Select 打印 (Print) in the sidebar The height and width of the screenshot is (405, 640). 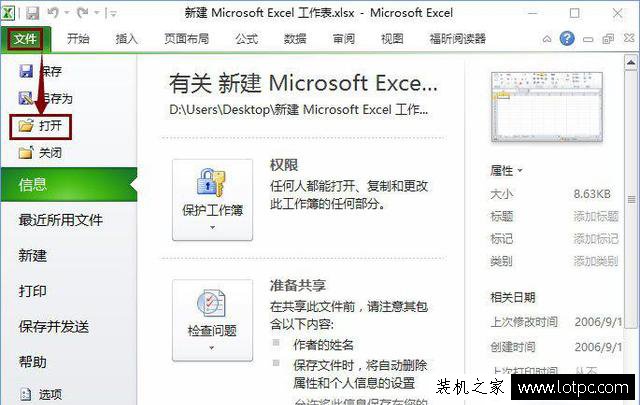(32, 291)
